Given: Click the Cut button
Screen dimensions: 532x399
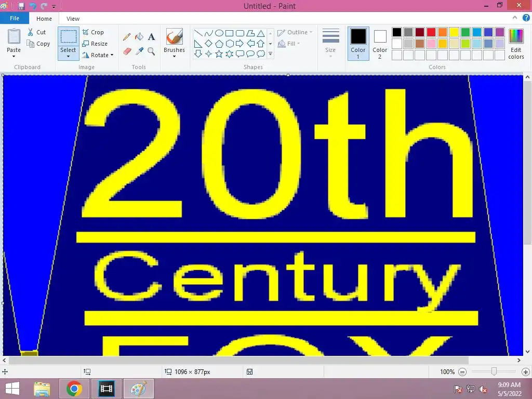Looking at the screenshot, I should coord(37,32).
